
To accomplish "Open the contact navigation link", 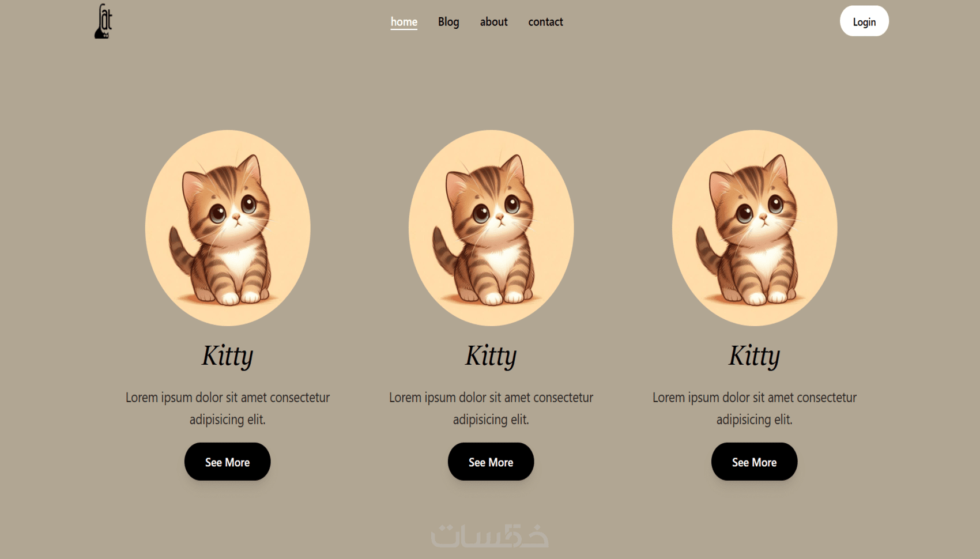I will 545,22.
